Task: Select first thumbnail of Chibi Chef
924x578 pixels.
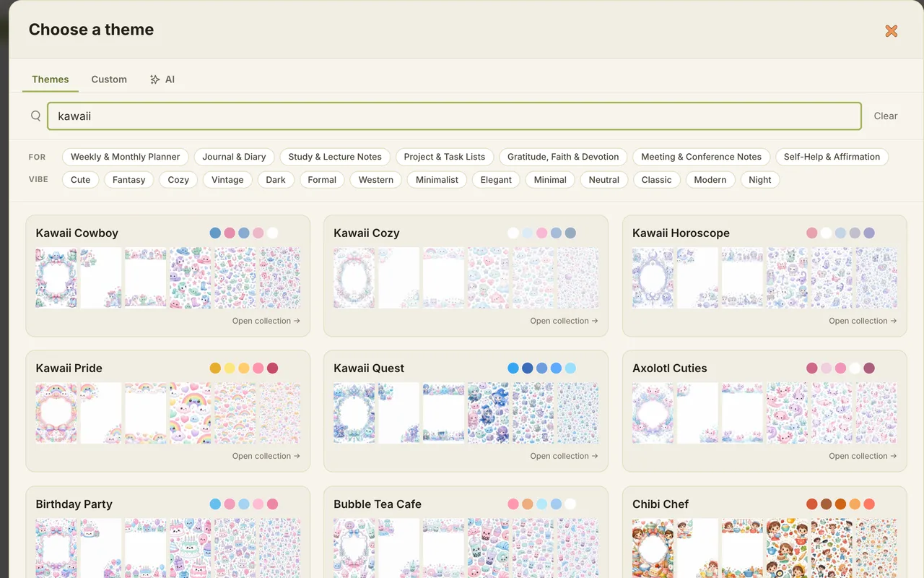Action: point(653,548)
